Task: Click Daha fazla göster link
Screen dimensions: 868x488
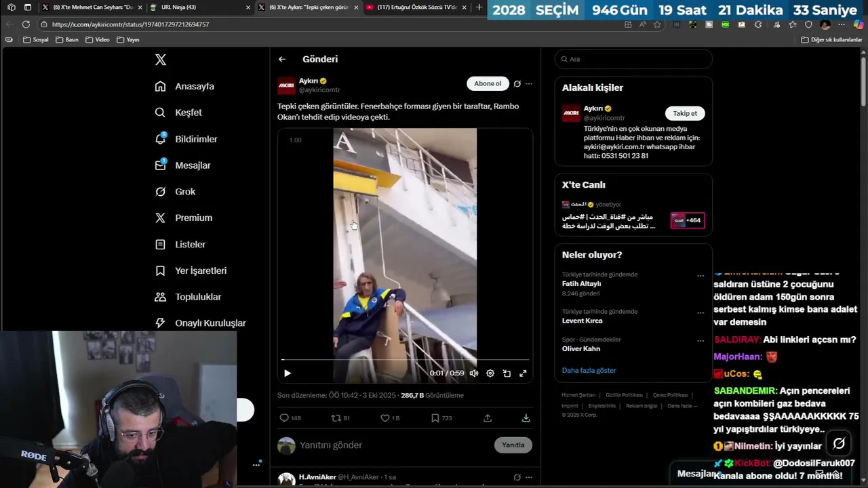Action: point(589,371)
